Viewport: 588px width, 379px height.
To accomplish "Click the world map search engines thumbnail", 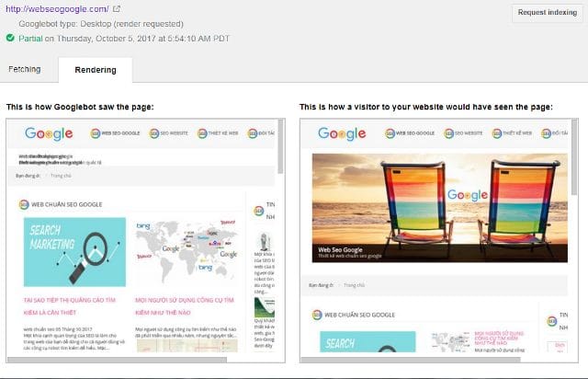I will [187, 252].
